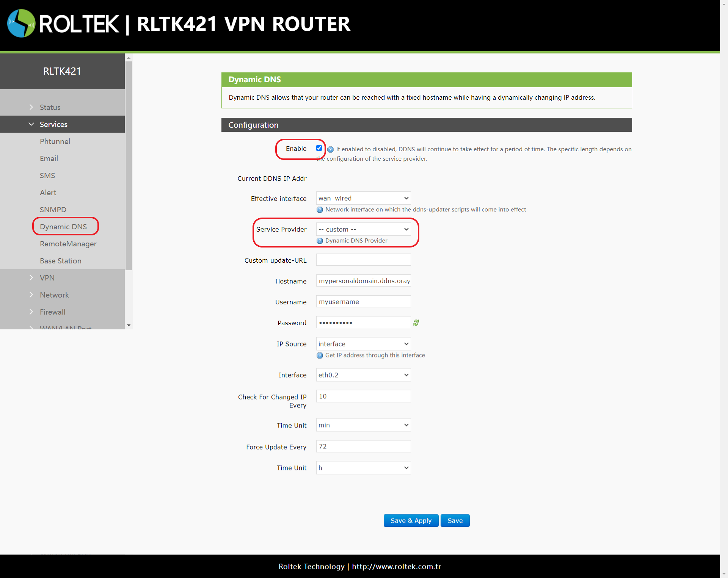
Task: Click help icon next to Dynamic DNS Provider
Action: [320, 241]
